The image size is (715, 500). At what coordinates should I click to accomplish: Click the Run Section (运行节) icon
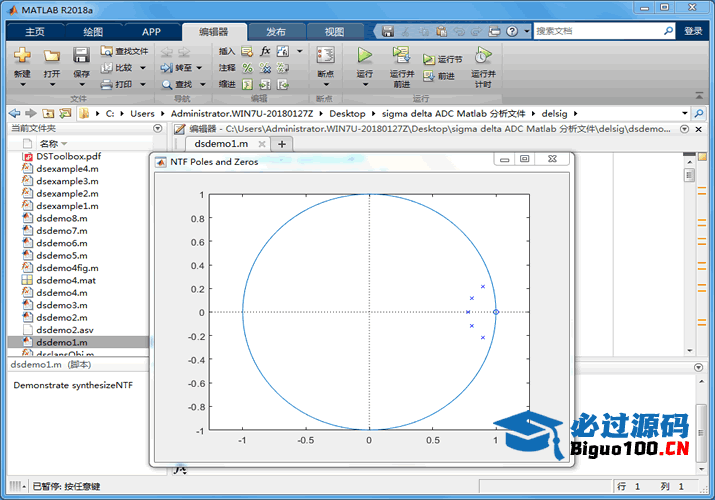[429, 59]
